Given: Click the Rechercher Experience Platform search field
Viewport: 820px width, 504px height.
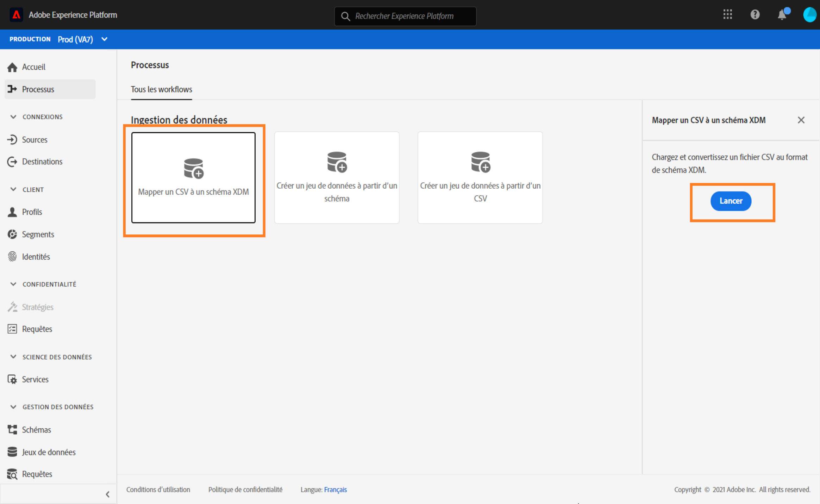Looking at the screenshot, I should click(x=405, y=16).
